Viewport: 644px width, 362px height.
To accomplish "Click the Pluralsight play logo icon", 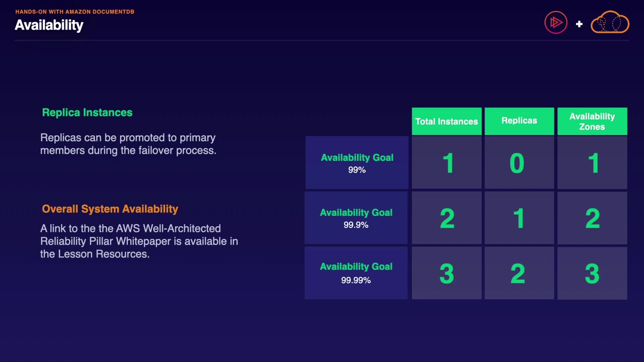I will pos(555,23).
